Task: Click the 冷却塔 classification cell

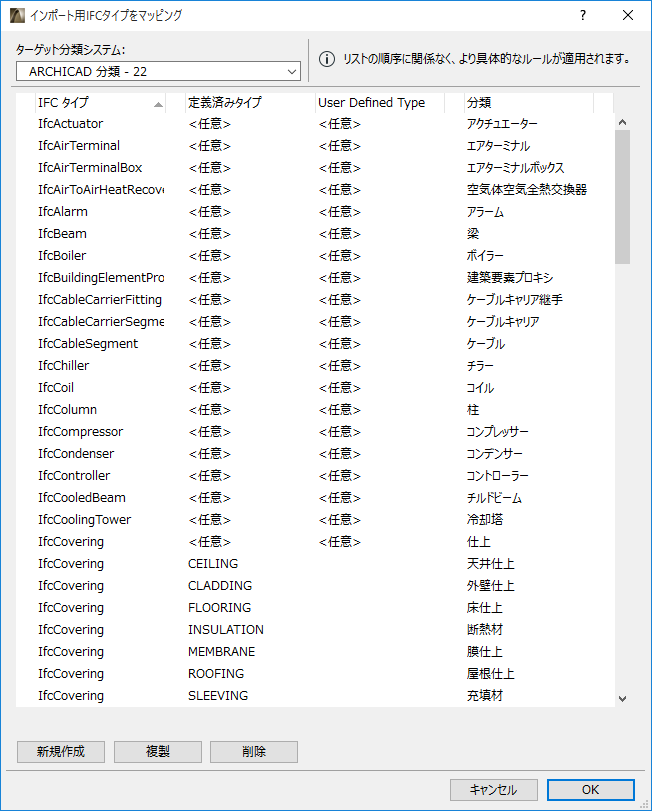Action: pos(485,519)
